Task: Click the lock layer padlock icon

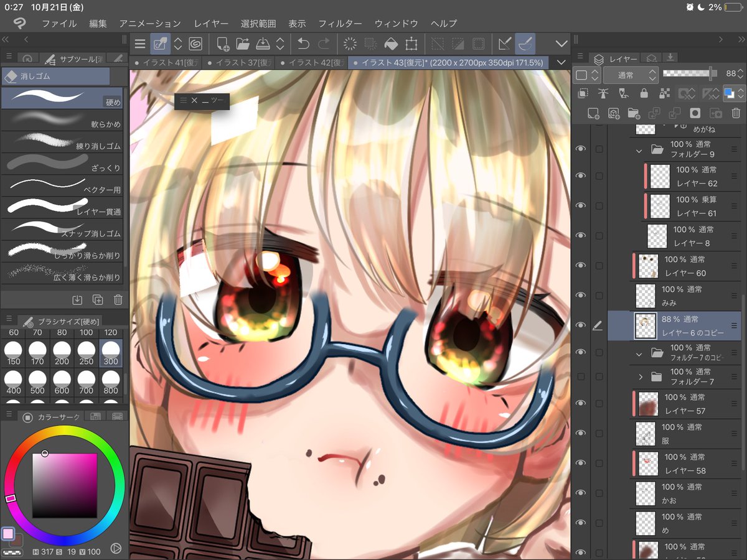Action: tap(644, 93)
